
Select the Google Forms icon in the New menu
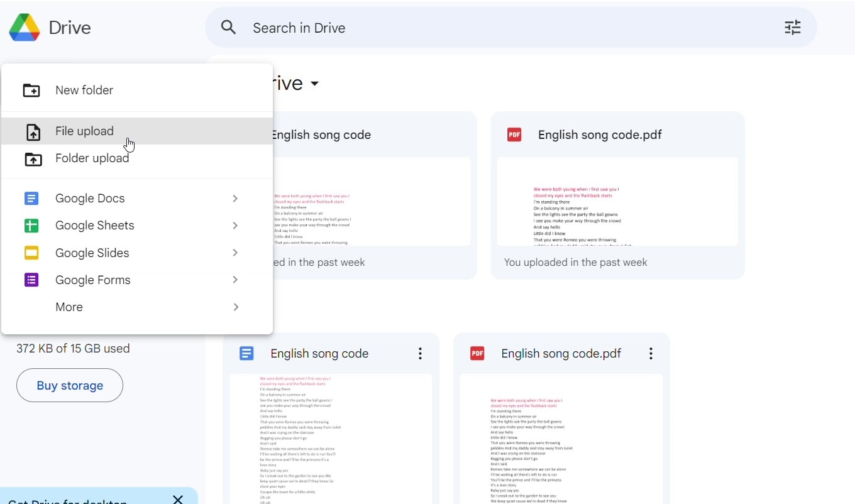point(31,280)
